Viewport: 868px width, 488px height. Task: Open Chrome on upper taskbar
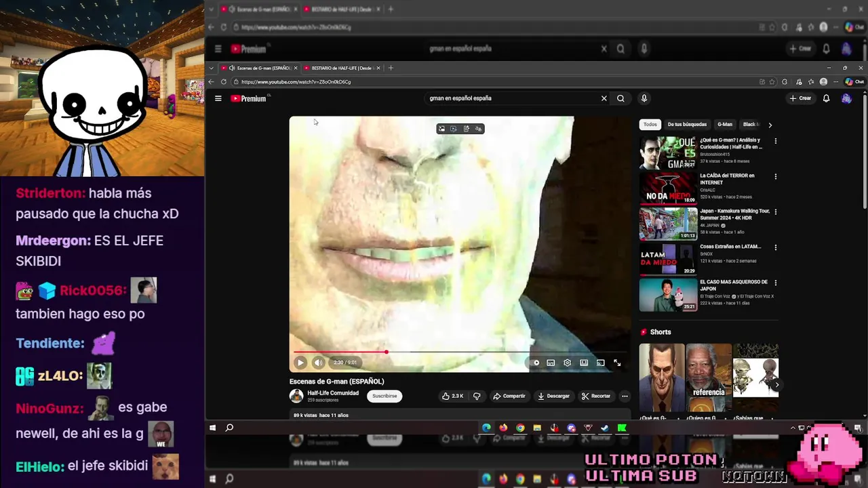520,428
